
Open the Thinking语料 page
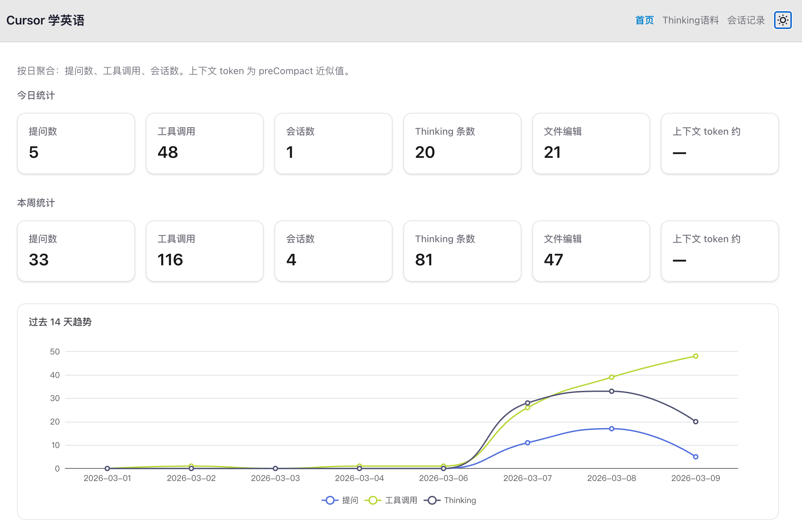click(690, 20)
